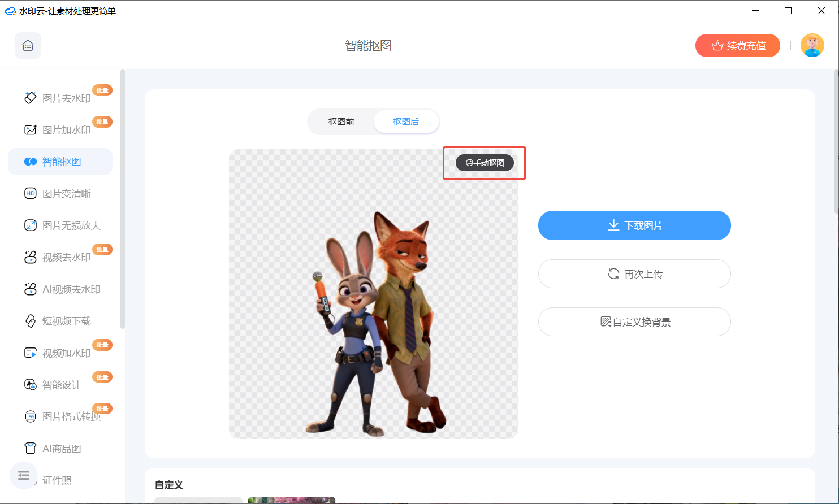Click 再次上传 to upload again
This screenshot has height=504, width=839.
[634, 273]
